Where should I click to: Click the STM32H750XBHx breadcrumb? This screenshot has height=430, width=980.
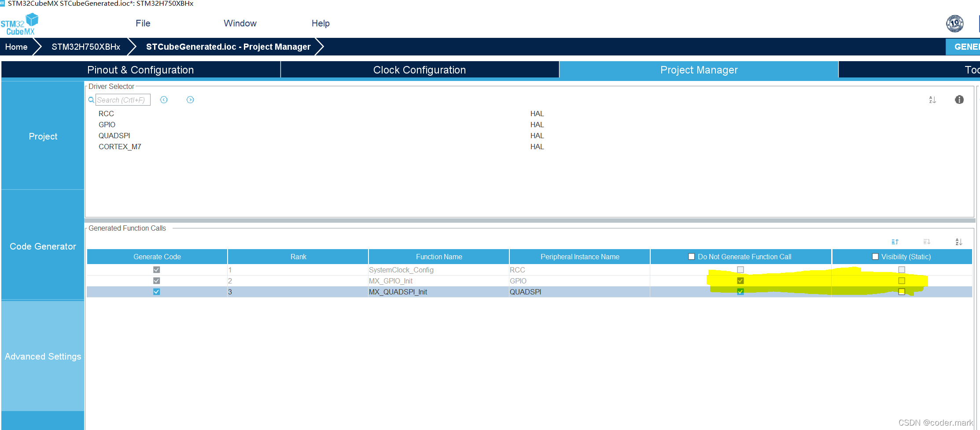(86, 47)
